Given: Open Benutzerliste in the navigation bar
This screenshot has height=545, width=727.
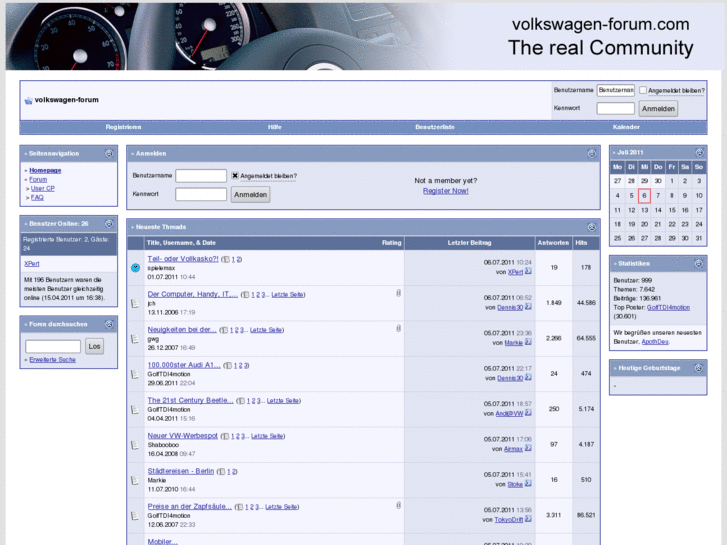Looking at the screenshot, I should pyautogui.click(x=435, y=127).
